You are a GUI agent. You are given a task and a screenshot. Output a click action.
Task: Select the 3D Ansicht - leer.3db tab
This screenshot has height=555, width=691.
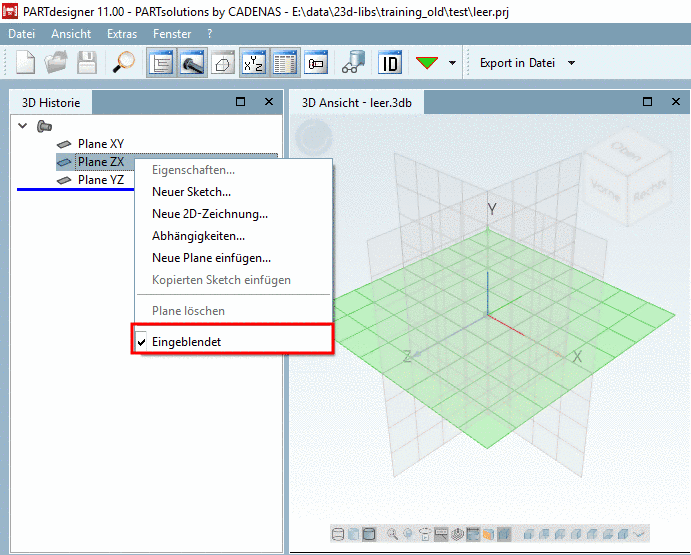click(357, 103)
